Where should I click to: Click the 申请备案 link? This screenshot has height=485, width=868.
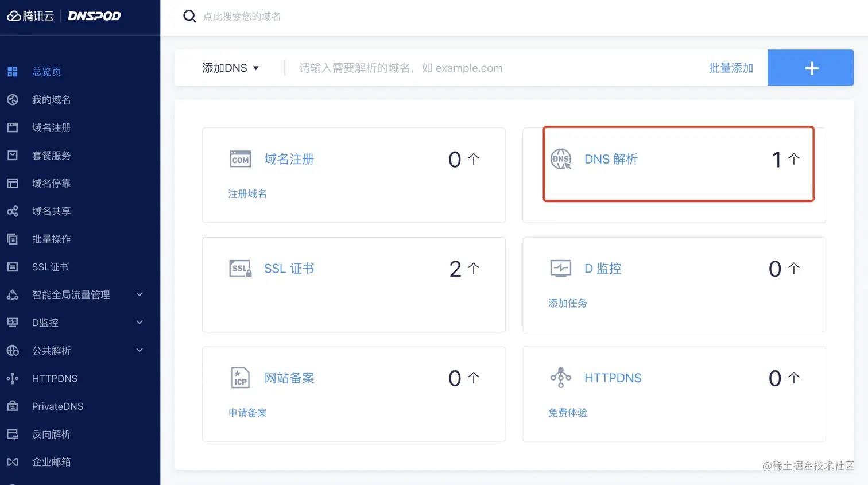point(247,413)
